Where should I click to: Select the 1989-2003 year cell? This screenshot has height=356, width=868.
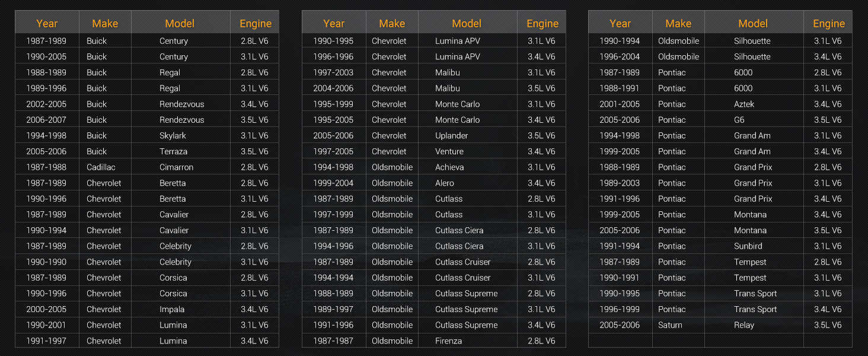pos(620,183)
